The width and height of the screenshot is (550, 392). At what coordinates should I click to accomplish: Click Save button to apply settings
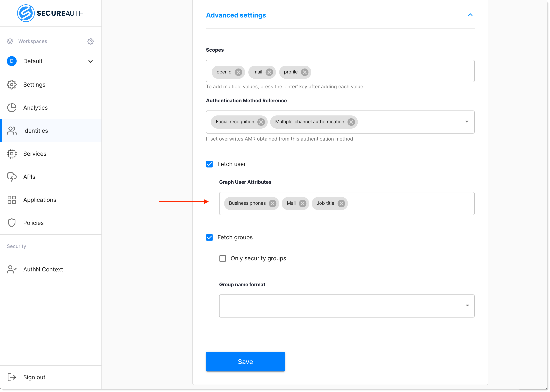(x=245, y=362)
